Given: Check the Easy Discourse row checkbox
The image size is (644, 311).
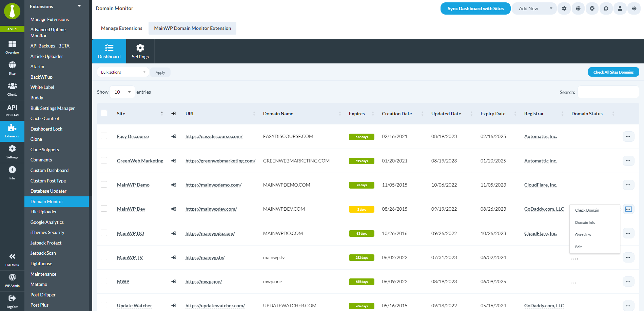Looking at the screenshot, I should click(x=104, y=136).
